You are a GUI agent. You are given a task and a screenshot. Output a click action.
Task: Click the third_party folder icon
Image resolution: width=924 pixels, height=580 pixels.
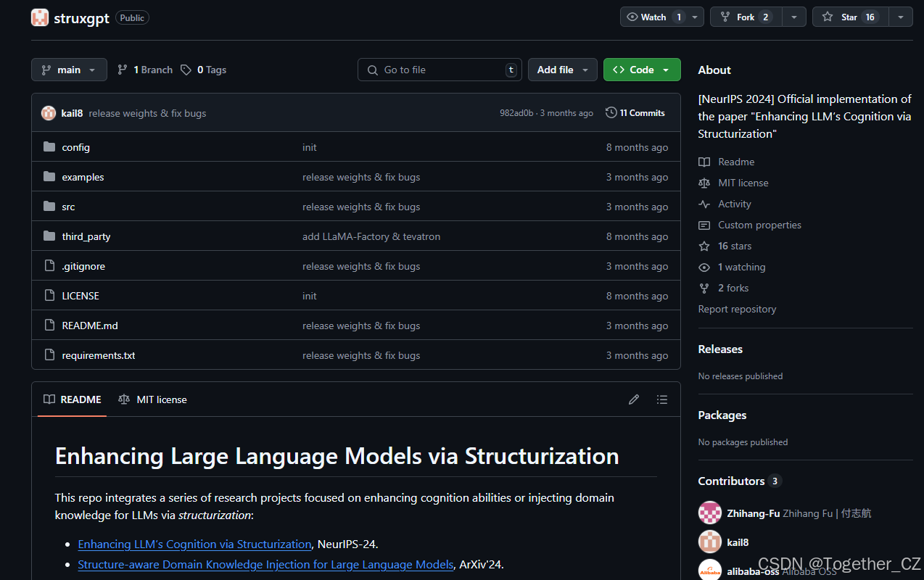pos(49,236)
